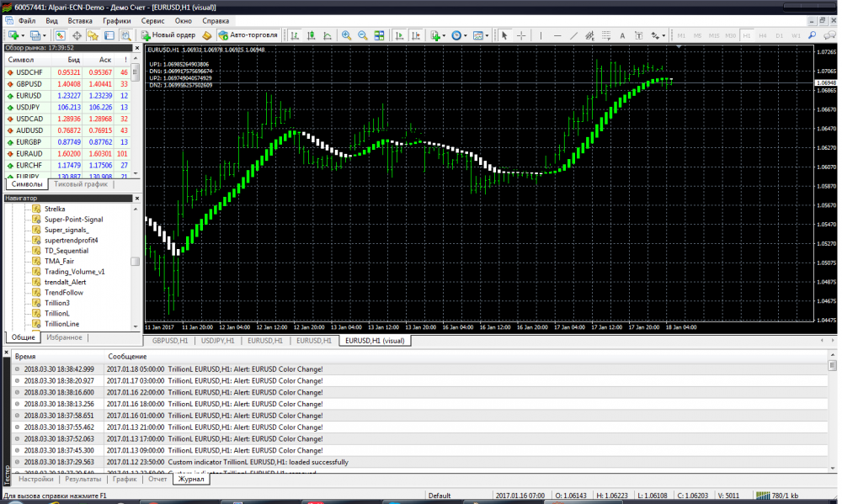Toggle the Terminal window icon
Screen dimensions: 842x504
click(x=109, y=35)
